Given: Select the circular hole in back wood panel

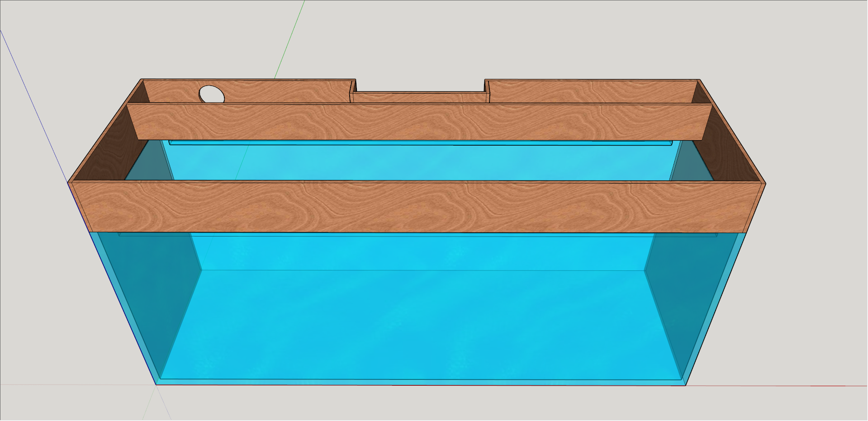Looking at the screenshot, I should pyautogui.click(x=212, y=94).
